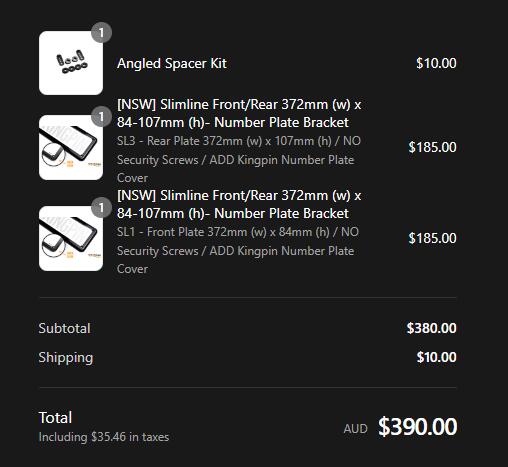This screenshot has width=508, height=467.
Task: Click quantity badge on Rear Plate bracket
Action: (101, 117)
